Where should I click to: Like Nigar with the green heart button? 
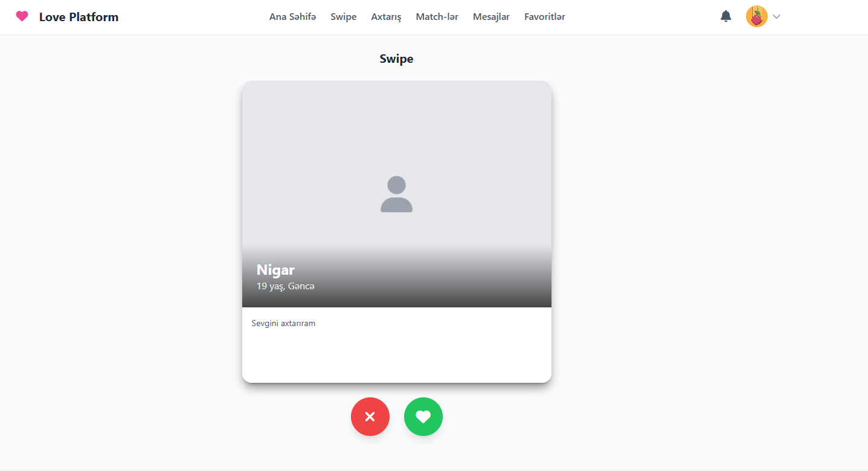423,417
